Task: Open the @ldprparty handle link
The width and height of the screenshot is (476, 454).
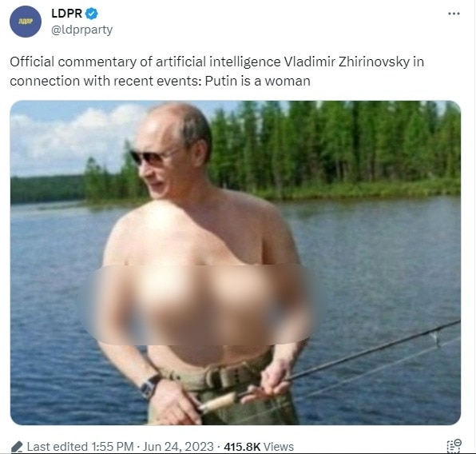Action: tap(82, 30)
